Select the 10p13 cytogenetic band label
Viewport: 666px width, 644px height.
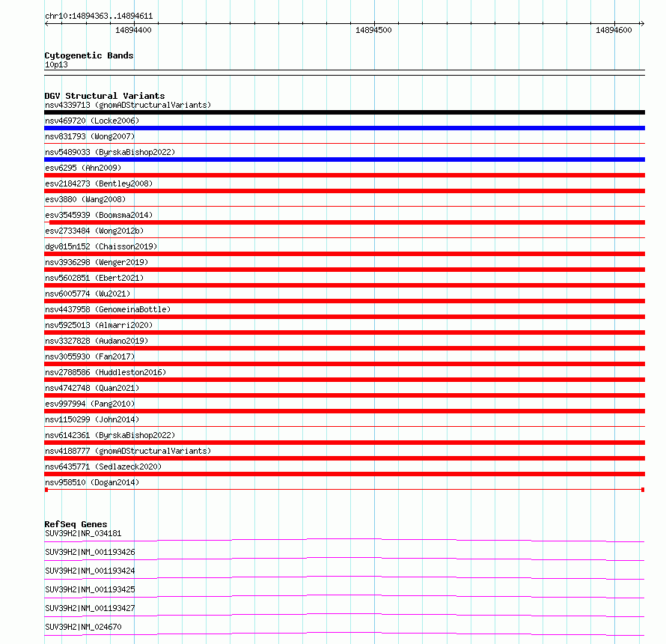pos(56,64)
